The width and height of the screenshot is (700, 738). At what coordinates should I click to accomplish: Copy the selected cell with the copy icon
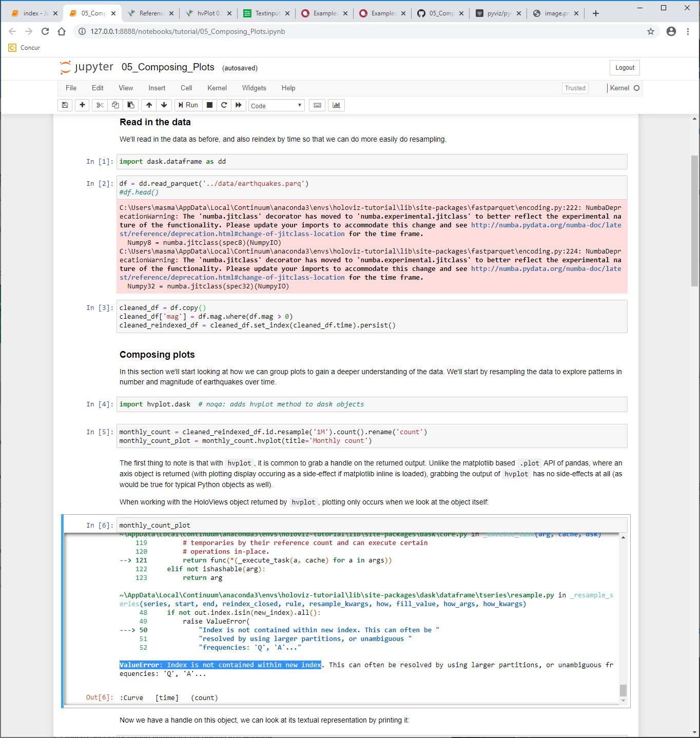click(x=115, y=105)
